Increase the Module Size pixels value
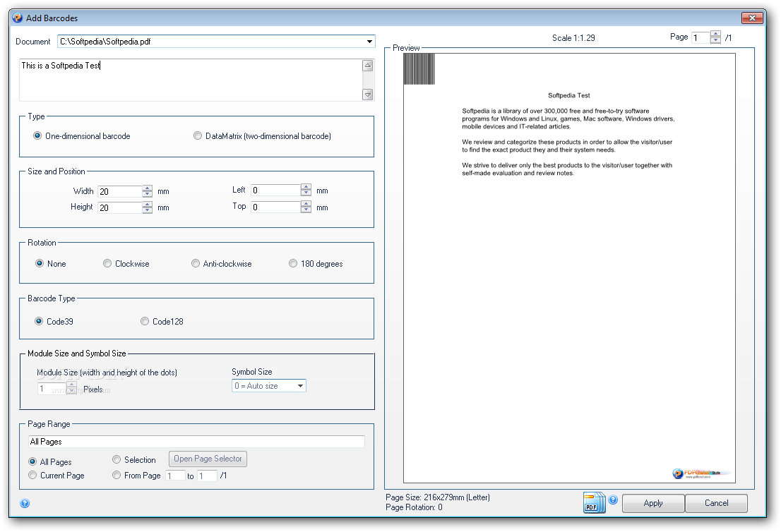The image size is (781, 532). pos(72,385)
